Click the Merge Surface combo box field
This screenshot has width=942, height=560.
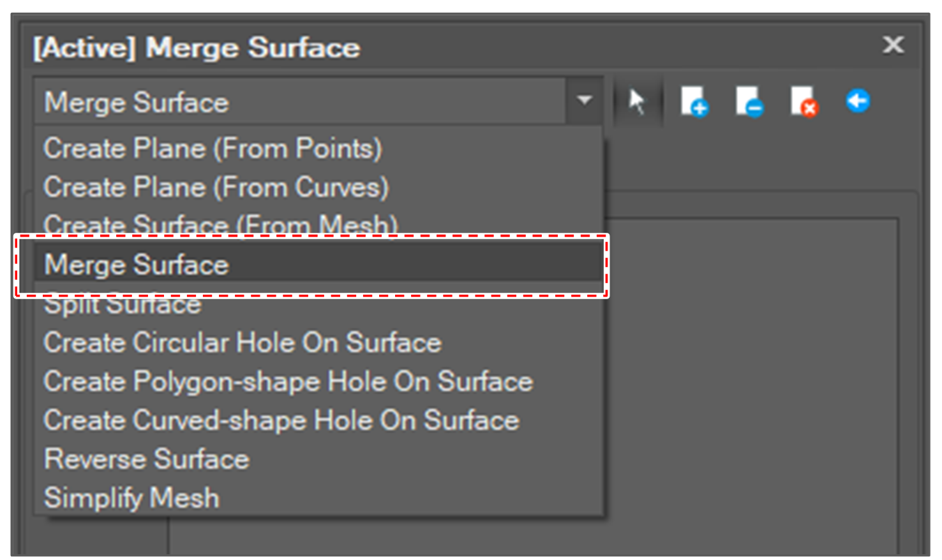coord(300,102)
